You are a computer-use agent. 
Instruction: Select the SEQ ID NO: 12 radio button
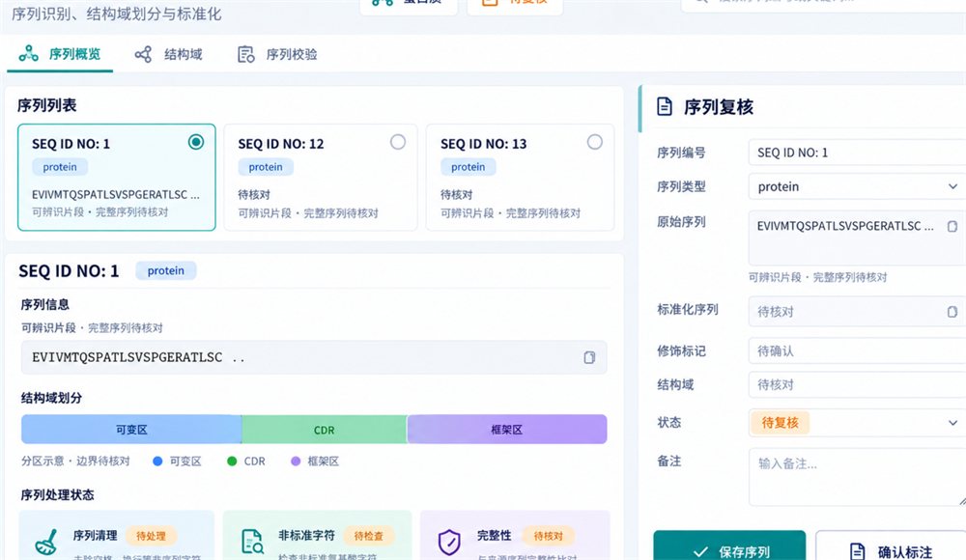[x=398, y=142]
